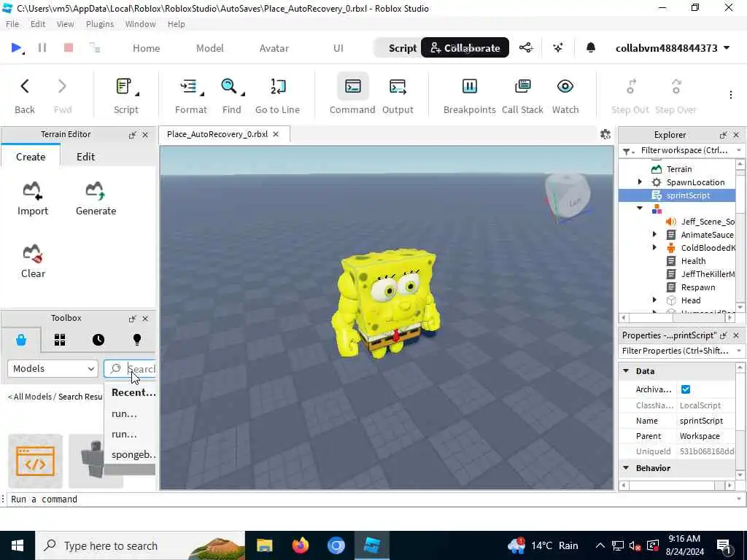The image size is (747, 560).
Task: Open the Assistant sparkle icon
Action: click(558, 47)
